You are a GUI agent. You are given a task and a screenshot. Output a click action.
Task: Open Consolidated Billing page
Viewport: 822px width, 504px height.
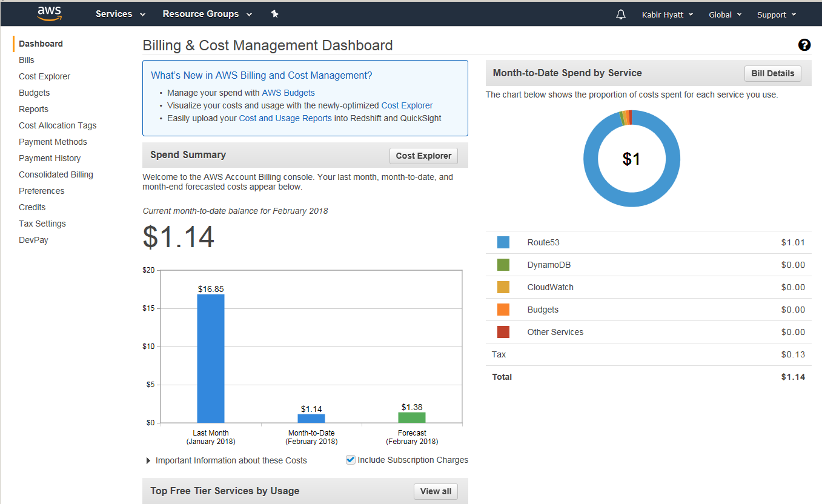(x=56, y=174)
